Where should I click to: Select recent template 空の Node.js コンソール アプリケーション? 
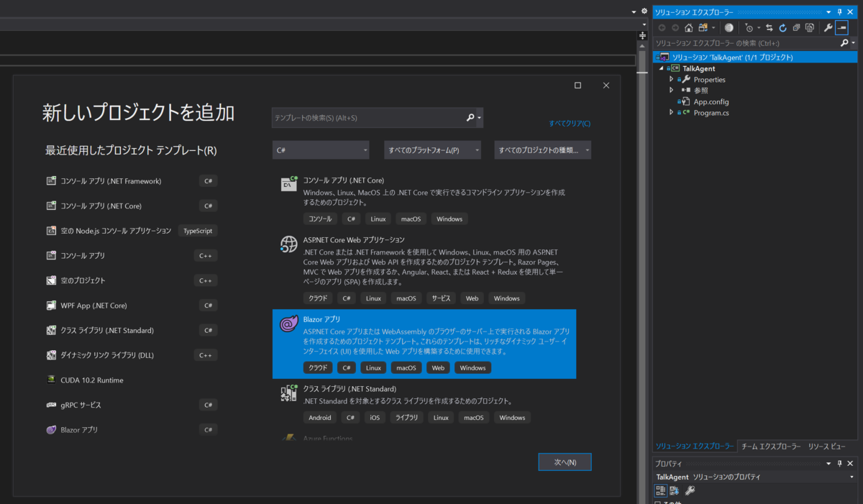pyautogui.click(x=131, y=231)
